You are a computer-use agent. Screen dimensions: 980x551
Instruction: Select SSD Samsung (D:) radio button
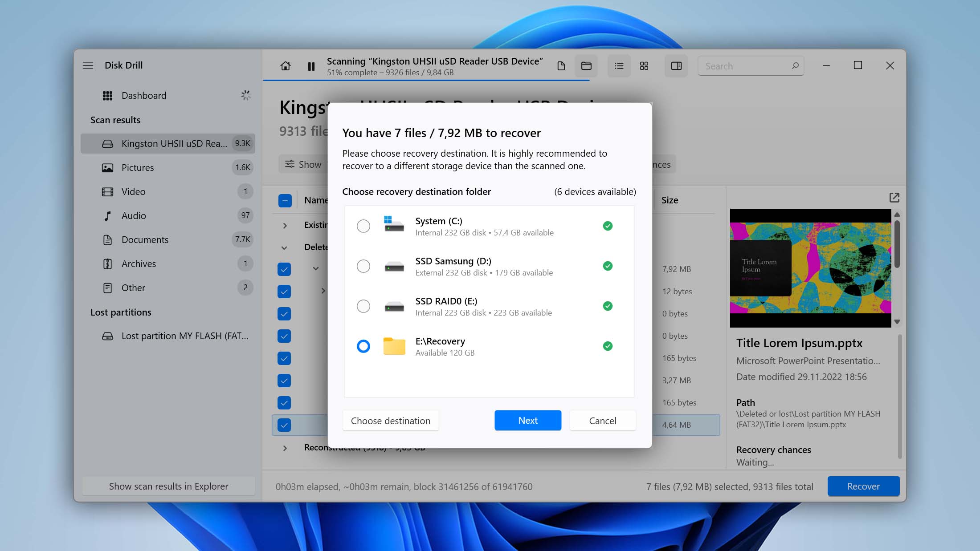click(x=363, y=266)
